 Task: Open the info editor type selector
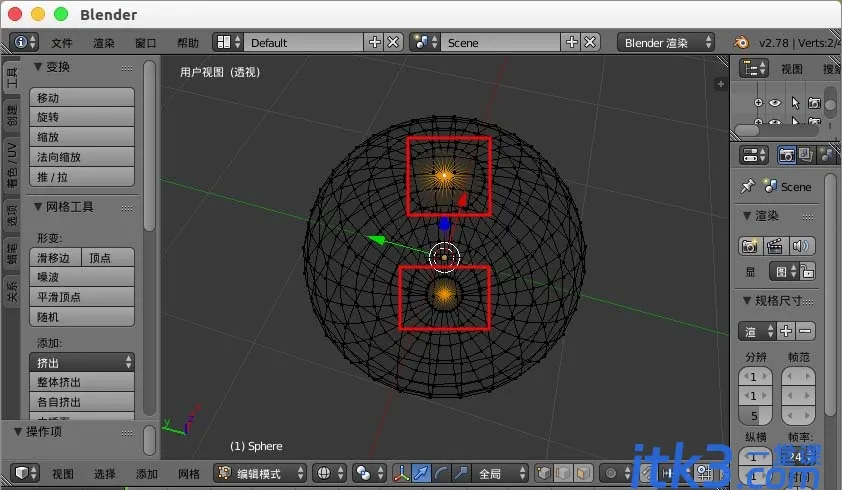pyautogui.click(x=25, y=42)
